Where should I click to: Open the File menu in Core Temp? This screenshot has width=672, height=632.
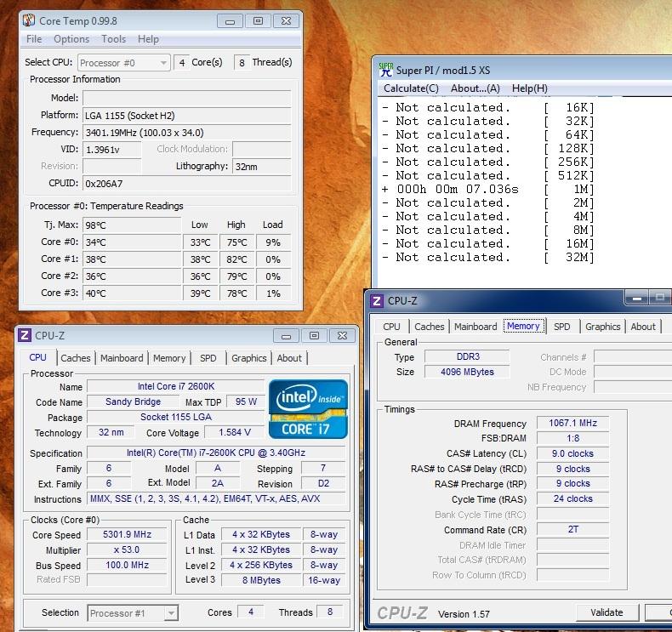[34, 39]
